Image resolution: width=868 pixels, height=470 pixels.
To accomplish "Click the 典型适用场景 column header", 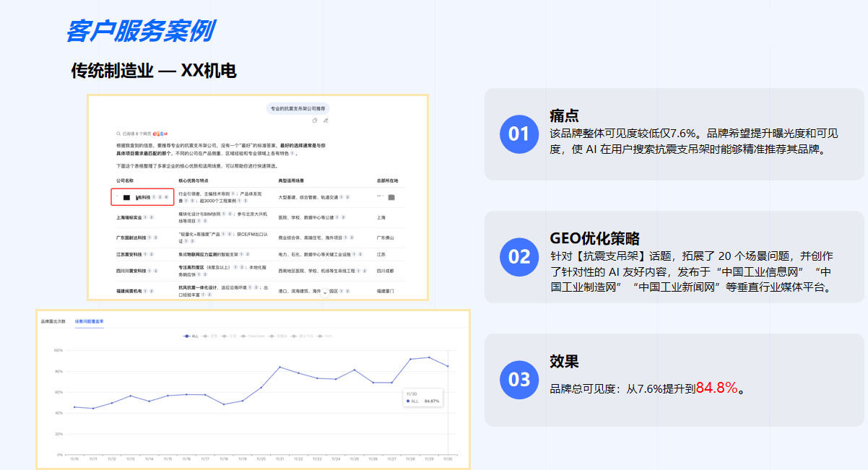I will [x=291, y=180].
